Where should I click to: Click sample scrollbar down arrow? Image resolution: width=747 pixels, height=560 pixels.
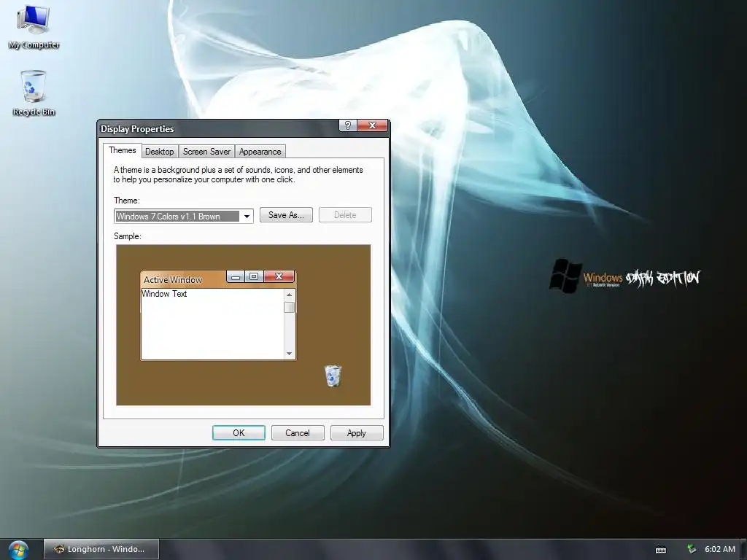pos(289,354)
